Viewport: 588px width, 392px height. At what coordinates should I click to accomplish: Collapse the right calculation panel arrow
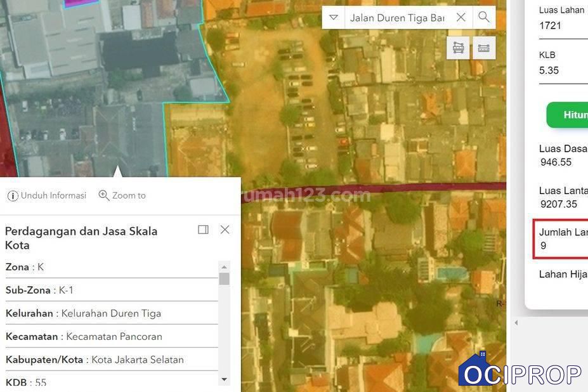[516, 323]
